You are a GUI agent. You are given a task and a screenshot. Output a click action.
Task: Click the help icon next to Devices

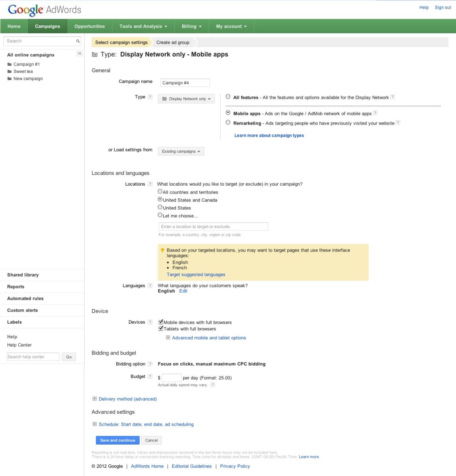[x=150, y=322]
